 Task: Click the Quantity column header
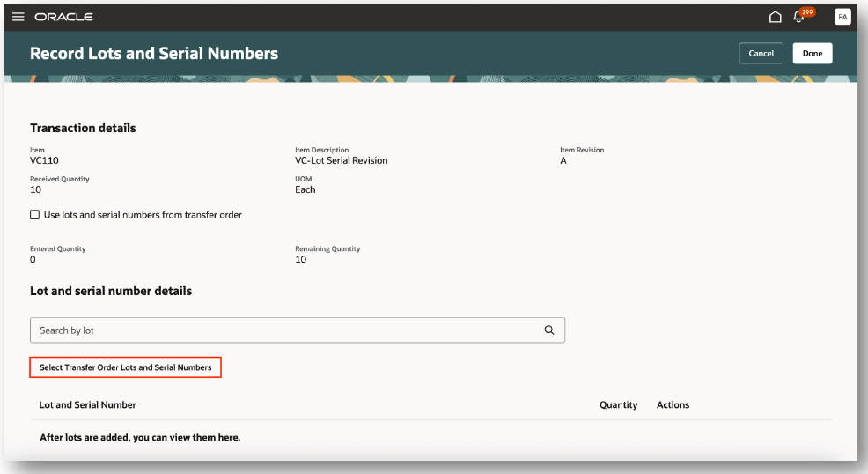coord(618,404)
